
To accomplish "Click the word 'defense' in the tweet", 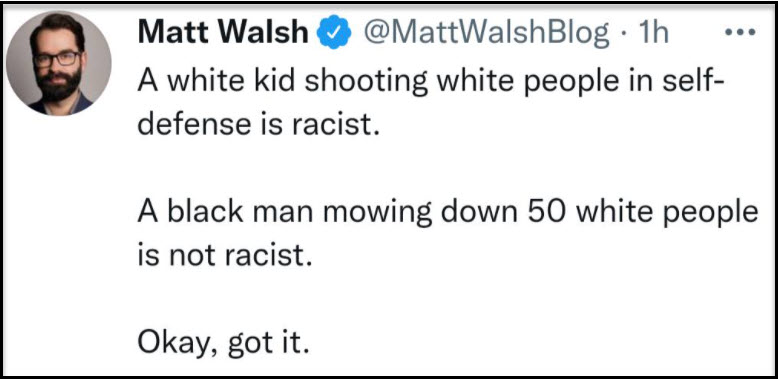I will [x=193, y=123].
